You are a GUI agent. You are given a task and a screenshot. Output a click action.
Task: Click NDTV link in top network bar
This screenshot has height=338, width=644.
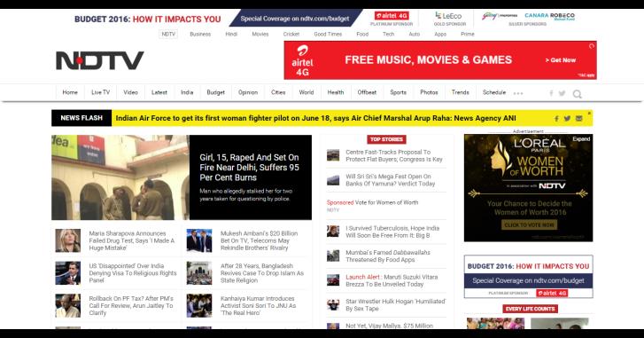click(168, 34)
